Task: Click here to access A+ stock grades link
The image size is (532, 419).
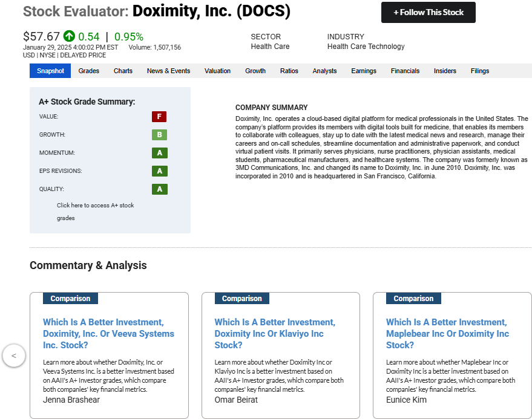Action: (96, 212)
